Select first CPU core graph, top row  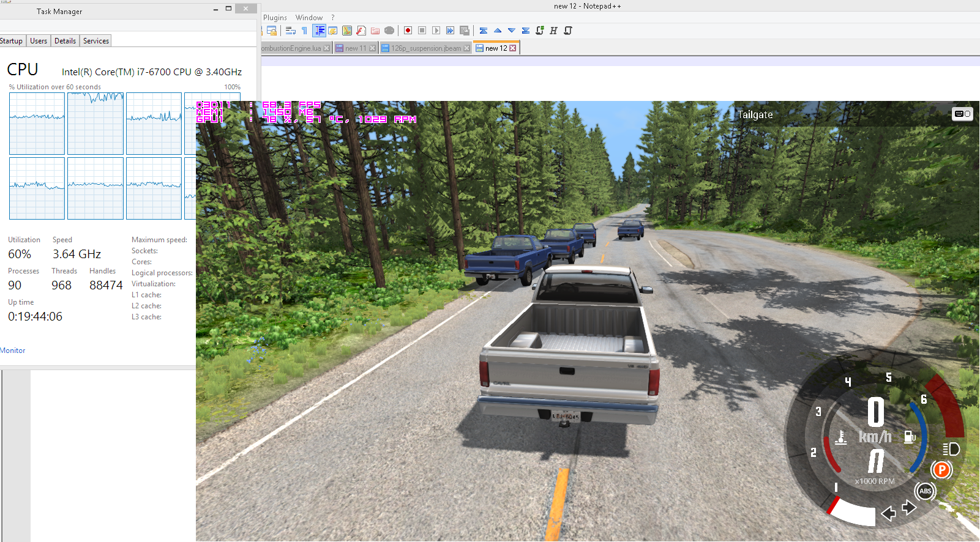click(x=37, y=124)
